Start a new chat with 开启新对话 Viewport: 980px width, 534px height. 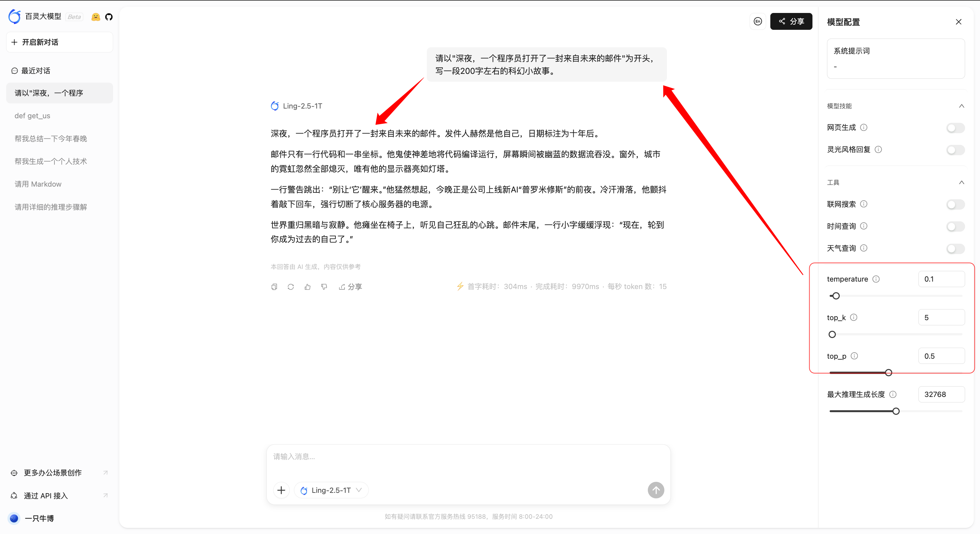[59, 42]
